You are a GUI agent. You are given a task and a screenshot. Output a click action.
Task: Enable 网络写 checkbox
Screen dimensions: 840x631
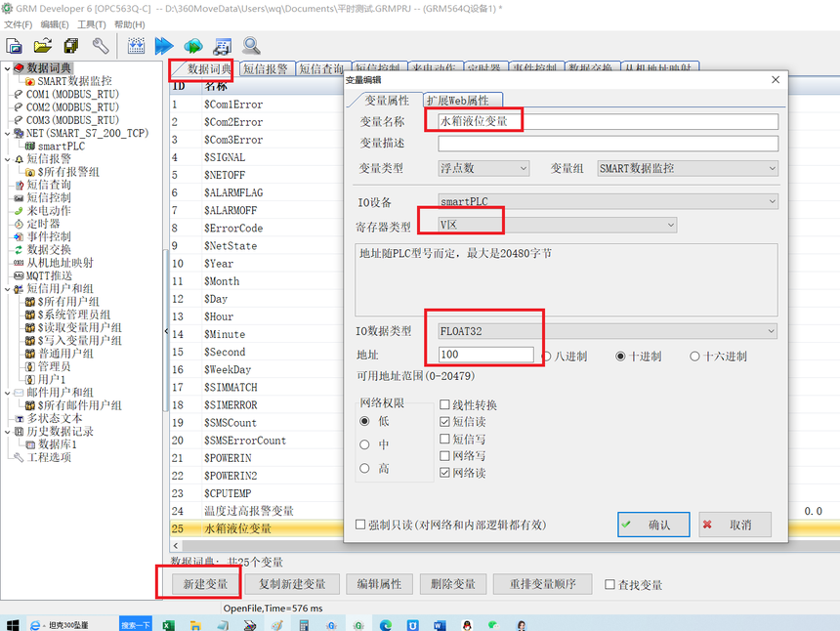coord(444,456)
